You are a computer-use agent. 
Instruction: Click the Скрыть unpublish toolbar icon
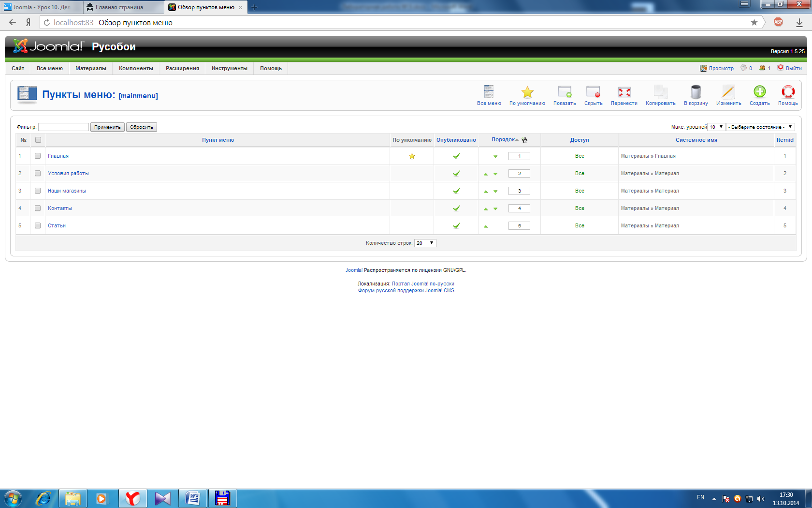point(593,95)
